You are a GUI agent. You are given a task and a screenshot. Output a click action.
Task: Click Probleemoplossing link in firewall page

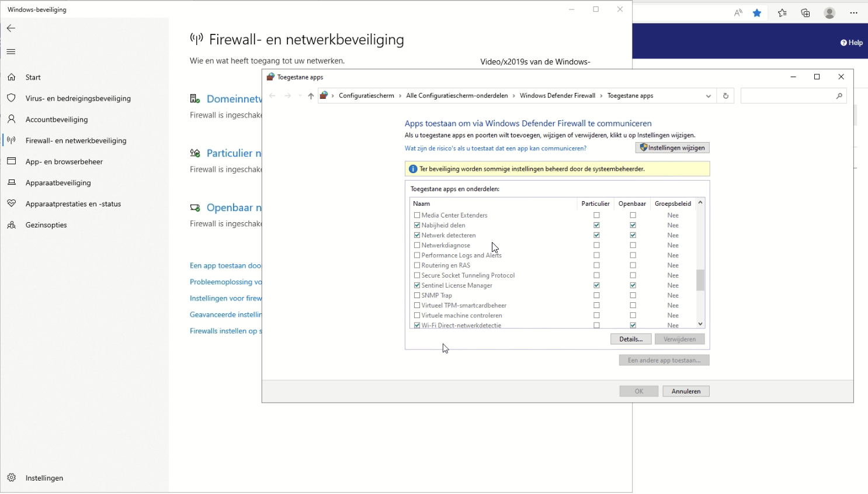(225, 282)
